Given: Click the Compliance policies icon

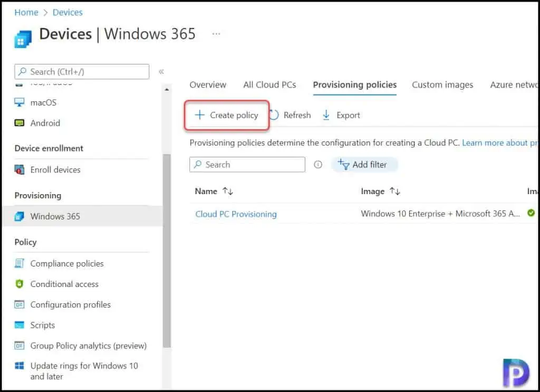Looking at the screenshot, I should click(x=20, y=263).
